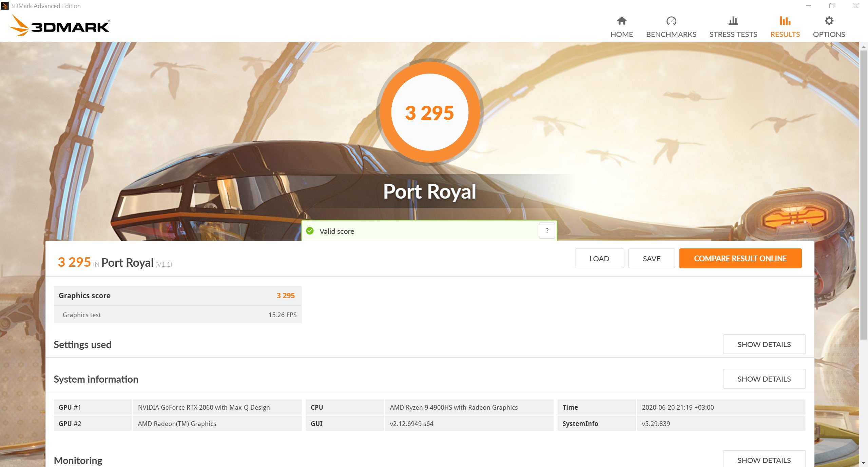
Task: Click the Benchmarks gauge icon
Action: click(671, 21)
